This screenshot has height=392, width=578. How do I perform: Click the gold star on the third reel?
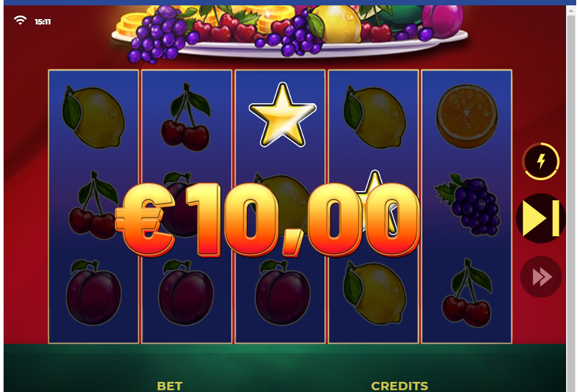(x=282, y=115)
